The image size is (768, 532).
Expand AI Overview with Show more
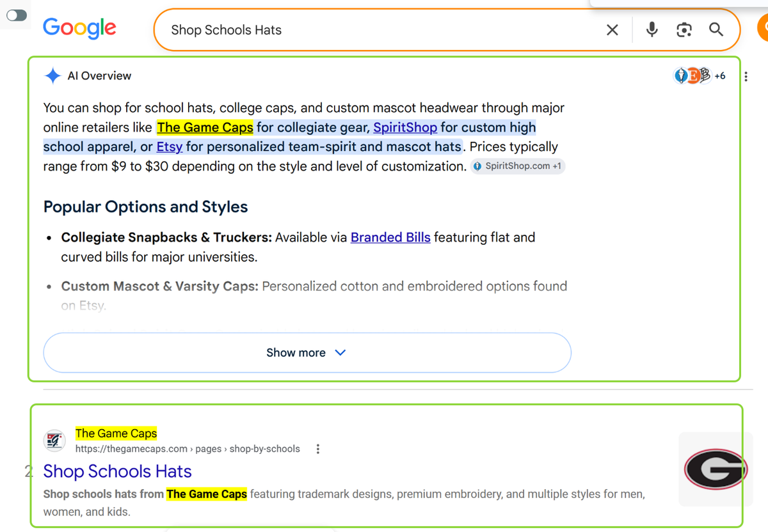click(307, 352)
